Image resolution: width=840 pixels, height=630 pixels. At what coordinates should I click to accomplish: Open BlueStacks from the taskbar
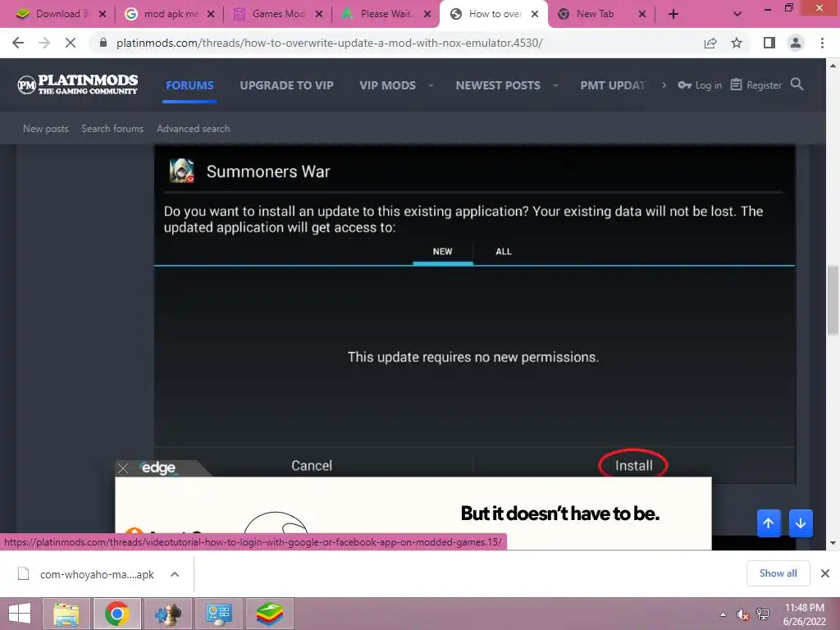pyautogui.click(x=269, y=614)
